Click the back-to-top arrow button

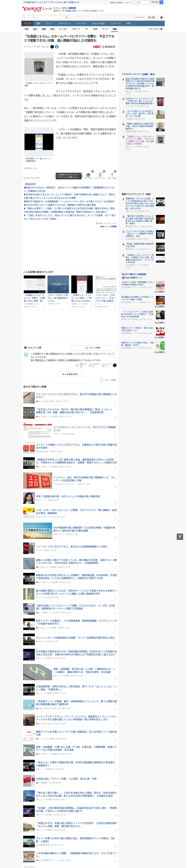point(180,536)
